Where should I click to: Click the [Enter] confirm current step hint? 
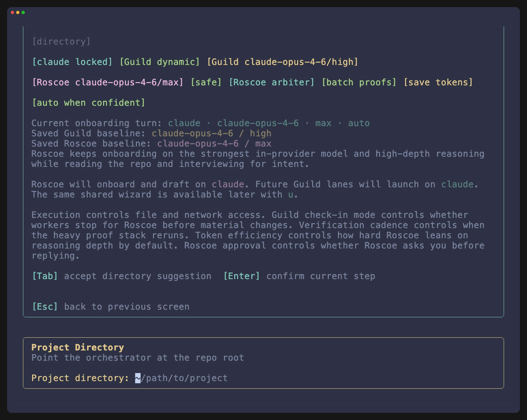tap(299, 276)
